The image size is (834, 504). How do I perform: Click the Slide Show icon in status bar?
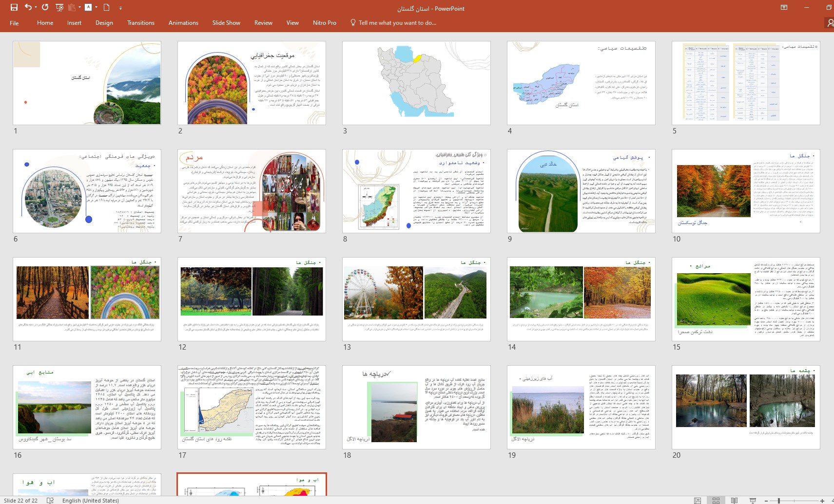coord(753,500)
